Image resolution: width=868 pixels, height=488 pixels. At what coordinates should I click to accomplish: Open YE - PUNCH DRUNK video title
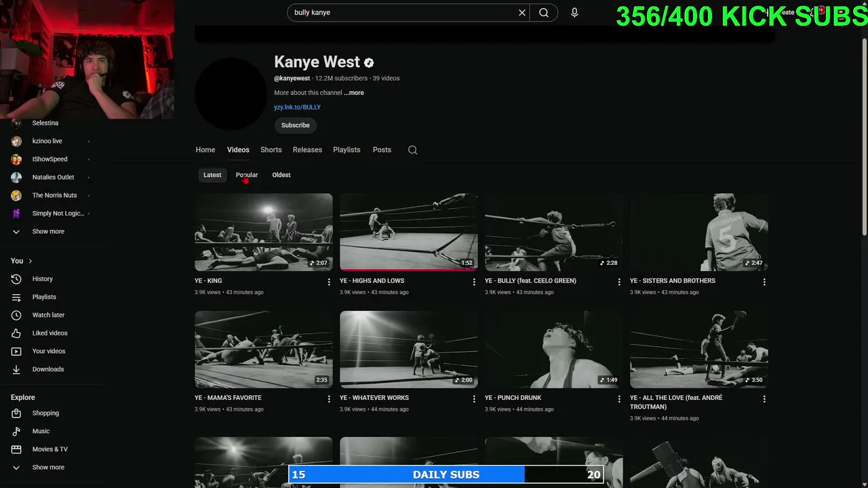click(x=513, y=398)
